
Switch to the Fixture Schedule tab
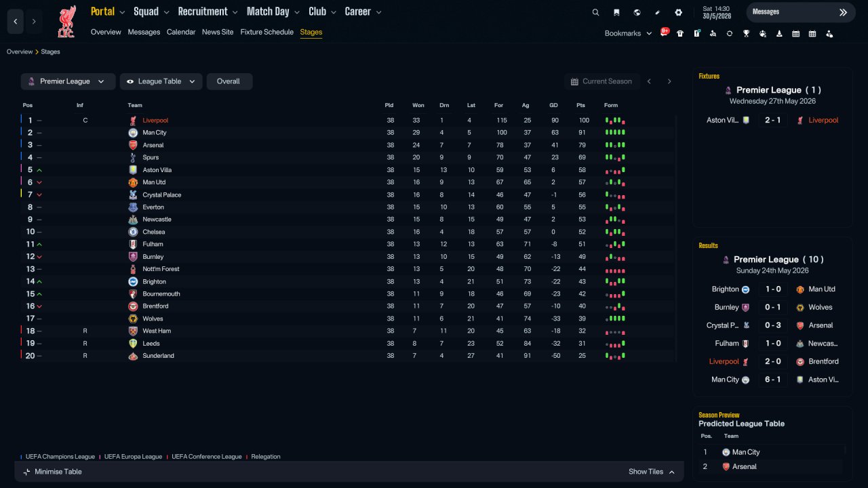pos(267,32)
